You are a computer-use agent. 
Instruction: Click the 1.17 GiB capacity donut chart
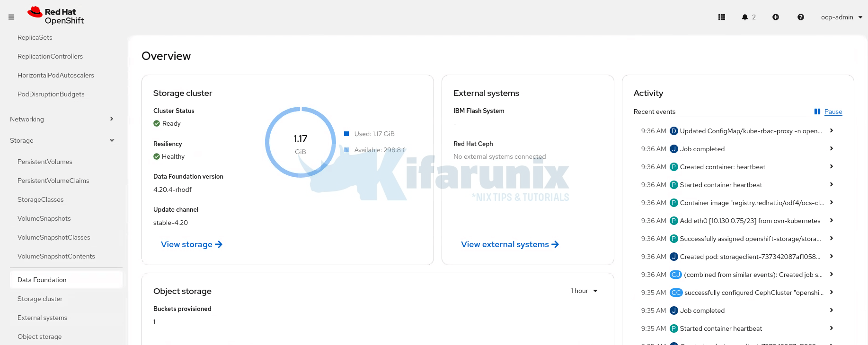[301, 142]
